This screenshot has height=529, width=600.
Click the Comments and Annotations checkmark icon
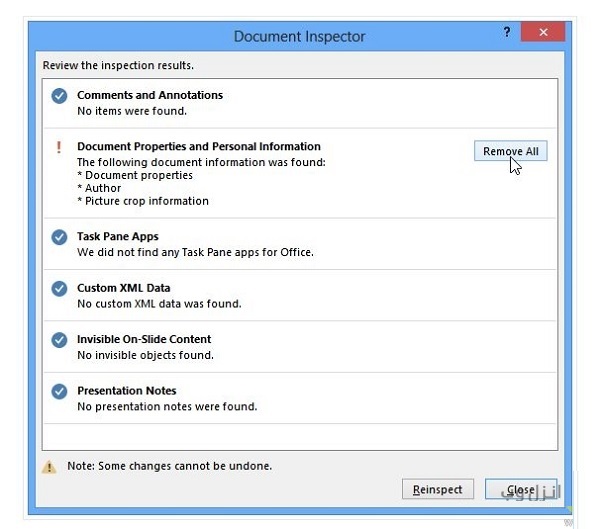tap(59, 96)
